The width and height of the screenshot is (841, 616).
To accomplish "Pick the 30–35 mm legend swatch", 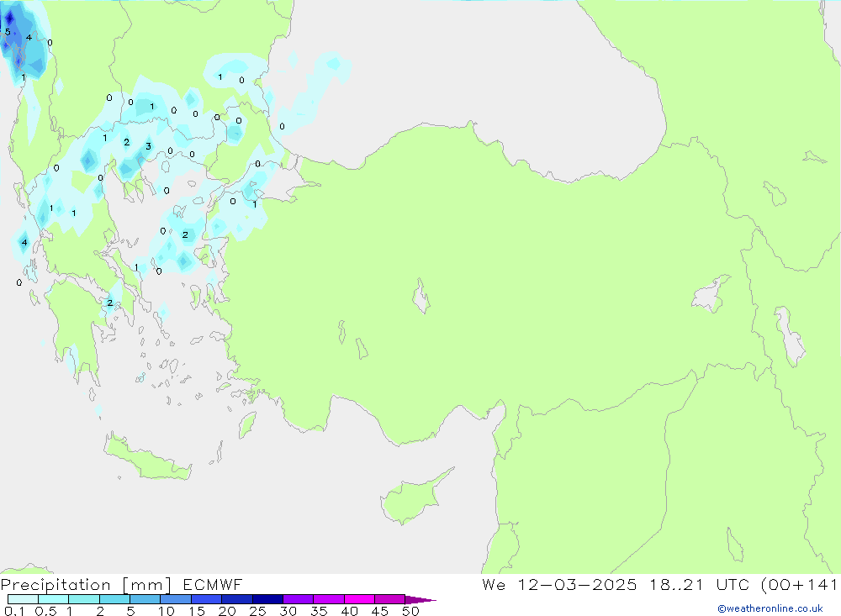I will tap(299, 599).
